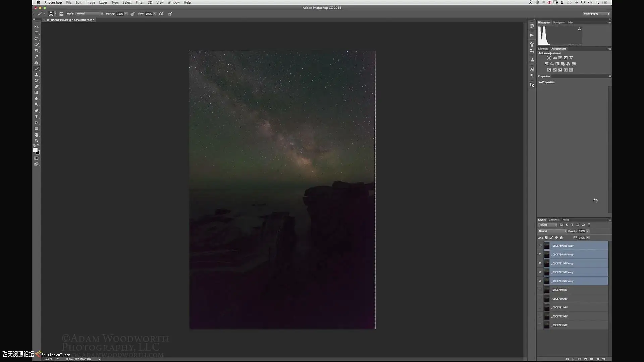Screen dimensions: 644x362
Task: Open the layer blend mode dropdown
Action: coord(552,231)
